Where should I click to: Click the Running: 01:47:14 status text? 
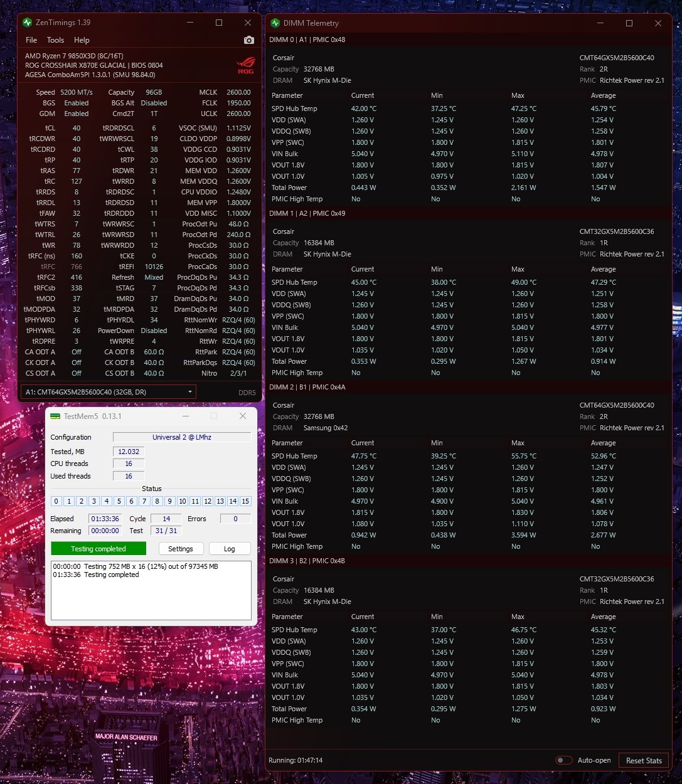(296, 760)
